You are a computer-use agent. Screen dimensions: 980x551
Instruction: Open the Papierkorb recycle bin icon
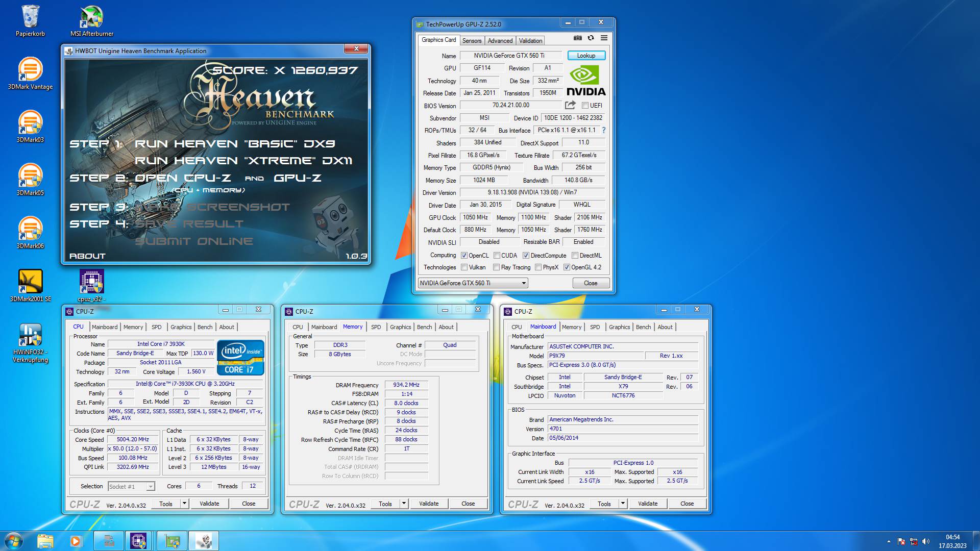30,21
